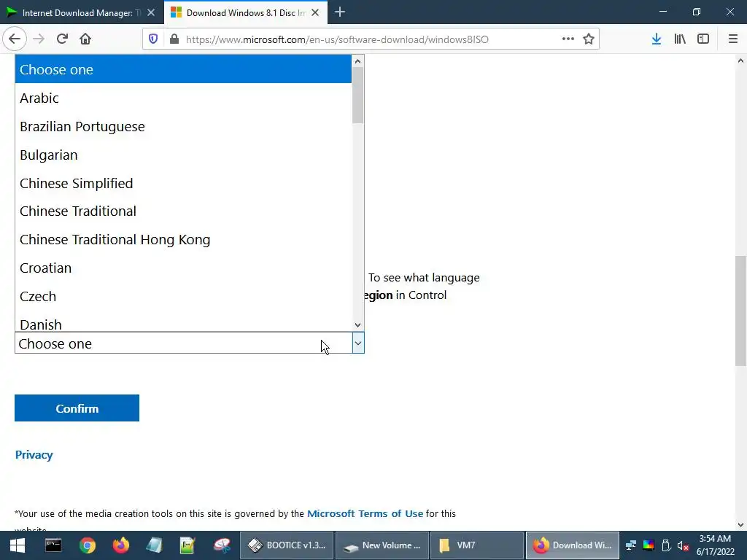
Task: Launch Command Prompt from taskbar
Action: pyautogui.click(x=53, y=545)
